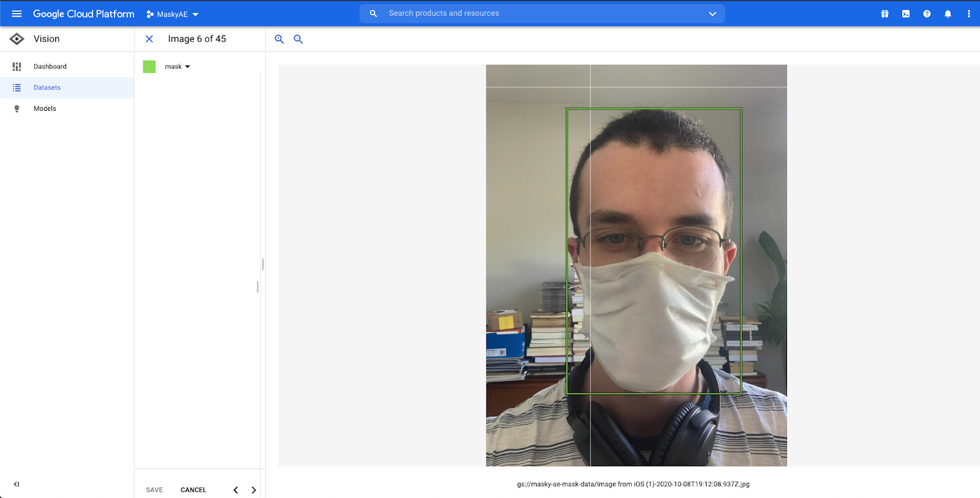Navigate to Dashboard in the sidebar
This screenshot has width=980, height=498.
click(50, 66)
